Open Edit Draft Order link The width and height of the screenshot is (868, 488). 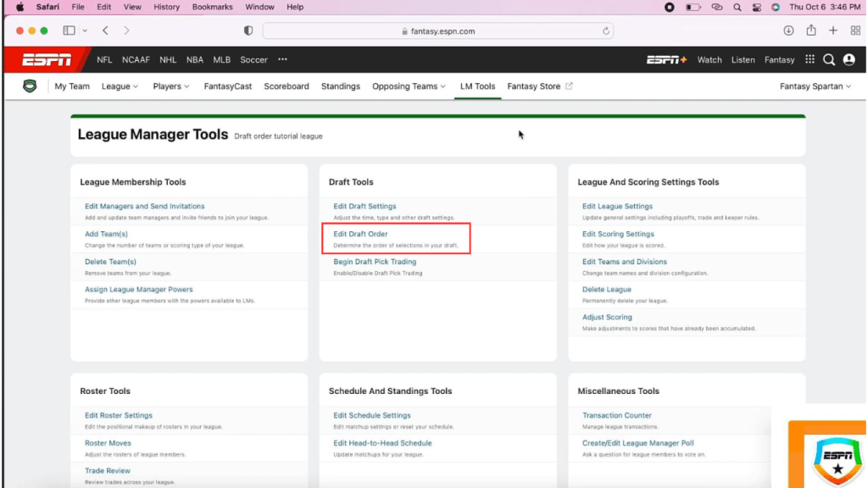(x=360, y=234)
